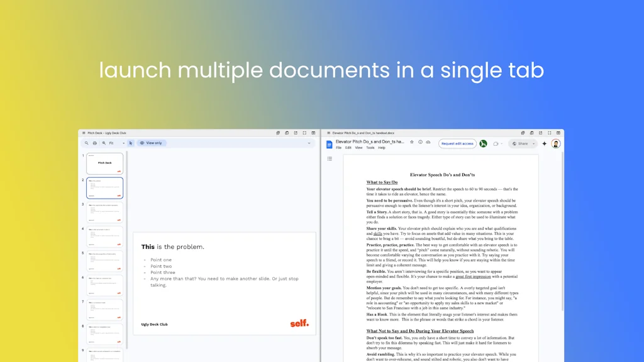Expand the Share button dropdown arrow
This screenshot has width=644, height=362.
533,143
